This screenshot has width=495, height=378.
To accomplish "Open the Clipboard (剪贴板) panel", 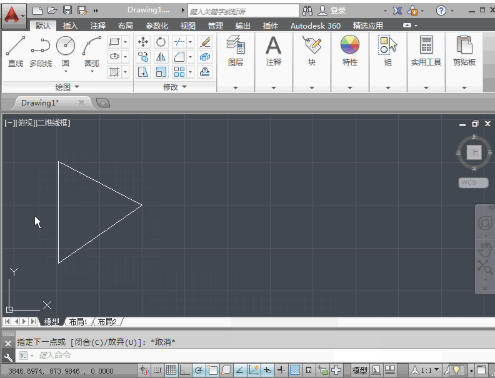I will point(464,50).
